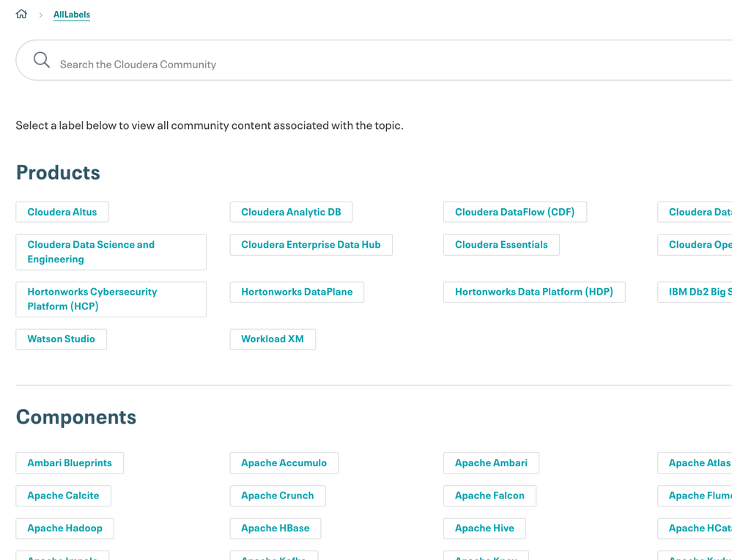Select Cloudera DataFlow (CDF)
Screen dimensions: 732x560
[x=514, y=212]
